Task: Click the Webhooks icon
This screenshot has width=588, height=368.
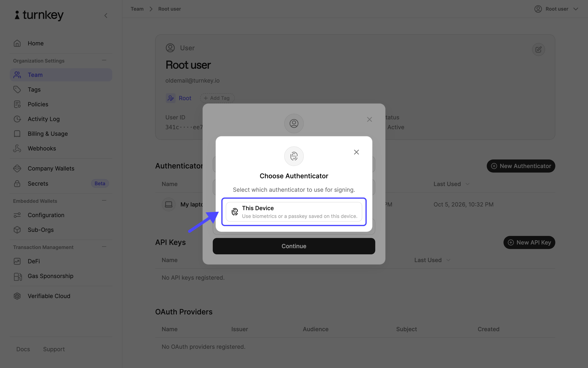Action: pos(17,148)
